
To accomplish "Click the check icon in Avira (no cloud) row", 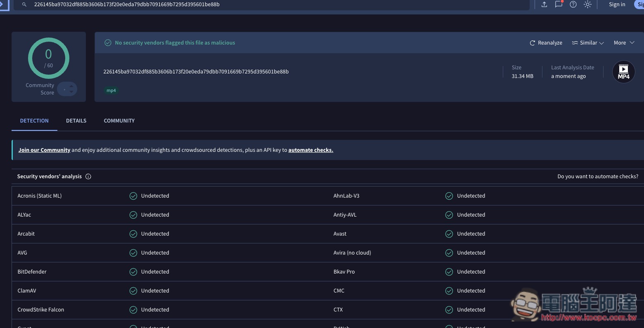I will 449,253.
